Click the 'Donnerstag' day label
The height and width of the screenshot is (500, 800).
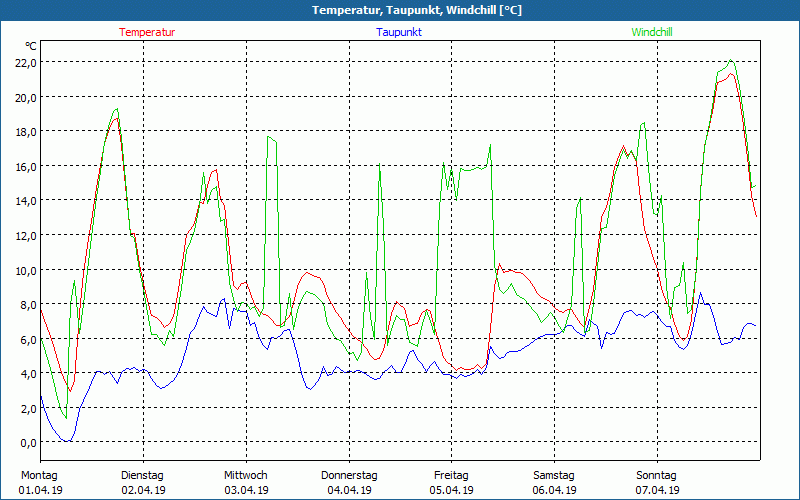(x=349, y=476)
